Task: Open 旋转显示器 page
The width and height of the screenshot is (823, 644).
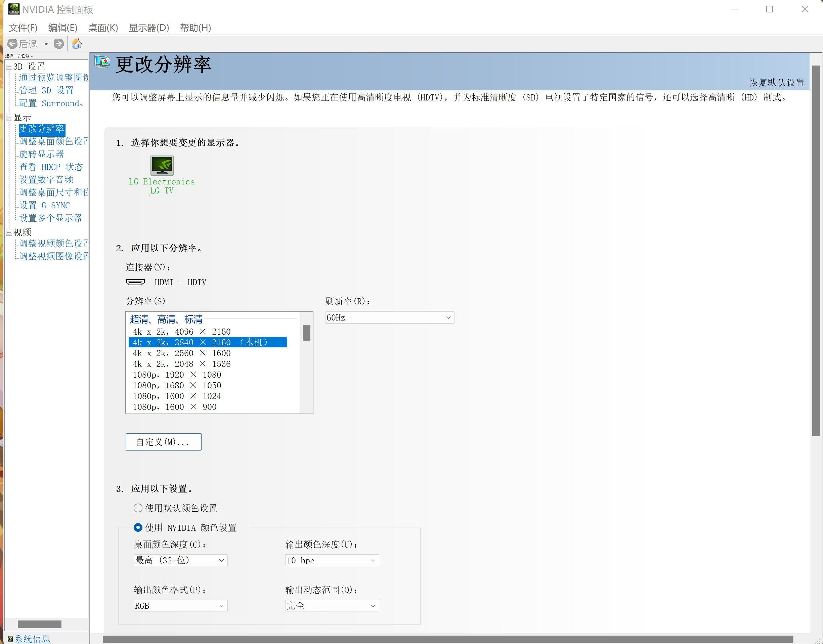Action: coord(42,154)
